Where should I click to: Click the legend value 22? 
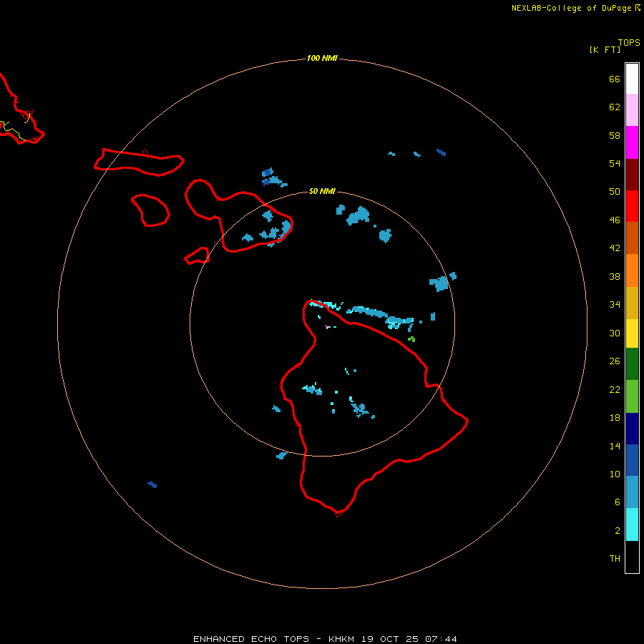click(615, 390)
